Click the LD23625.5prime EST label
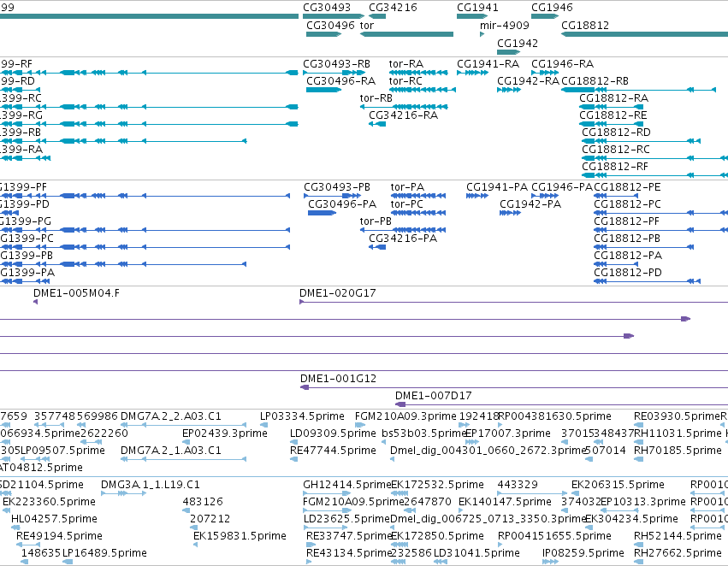This screenshot has width=728, height=566. [x=346, y=519]
